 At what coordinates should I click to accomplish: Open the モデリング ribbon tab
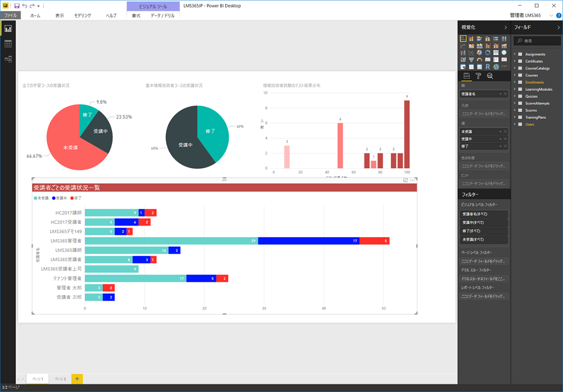coord(82,15)
